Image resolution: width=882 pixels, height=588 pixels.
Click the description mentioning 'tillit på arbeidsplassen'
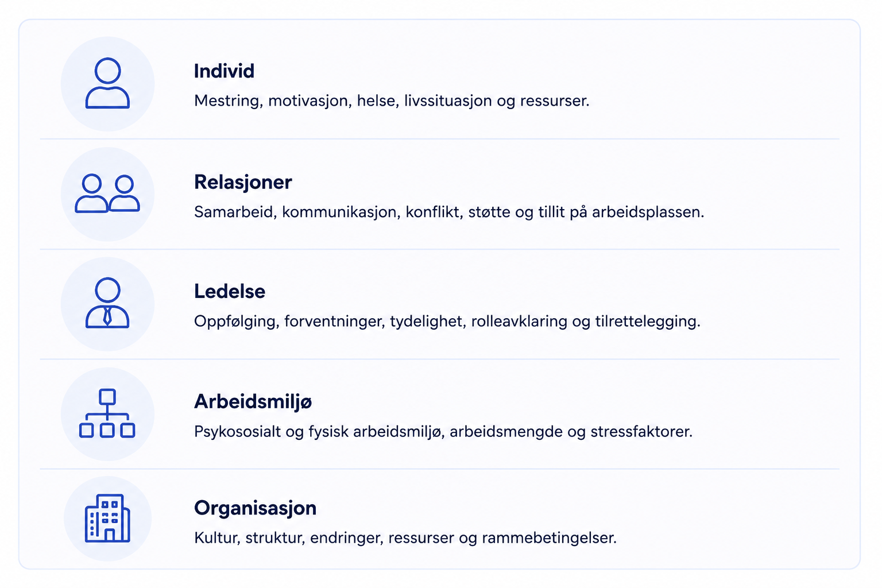449,212
